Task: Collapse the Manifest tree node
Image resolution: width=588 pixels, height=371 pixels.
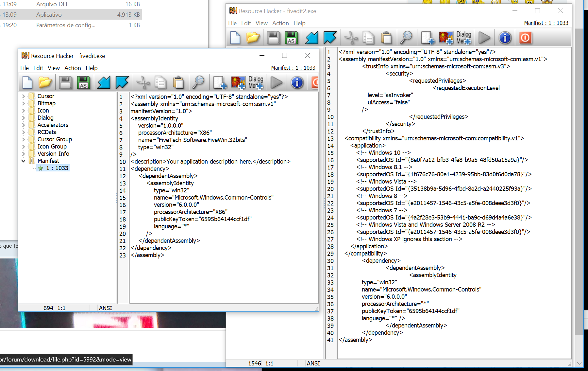Action: [x=23, y=161]
